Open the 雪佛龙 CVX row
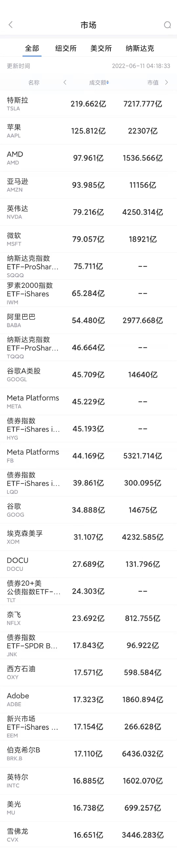177x868 pixels. (88, 835)
